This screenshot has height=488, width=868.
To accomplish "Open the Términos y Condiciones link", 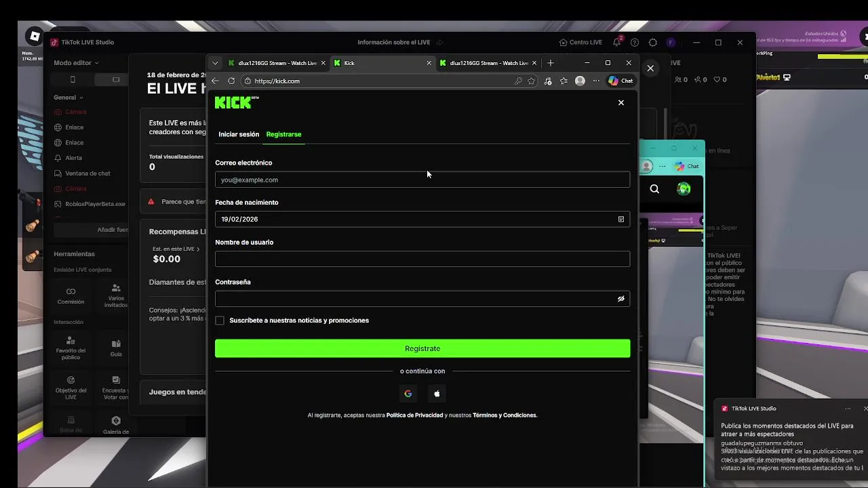I will [x=505, y=415].
